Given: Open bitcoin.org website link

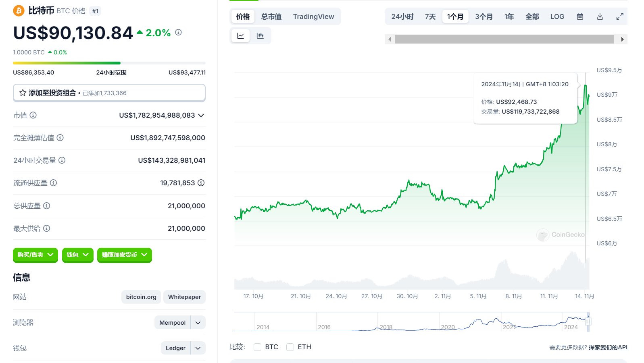Looking at the screenshot, I should point(141,297).
